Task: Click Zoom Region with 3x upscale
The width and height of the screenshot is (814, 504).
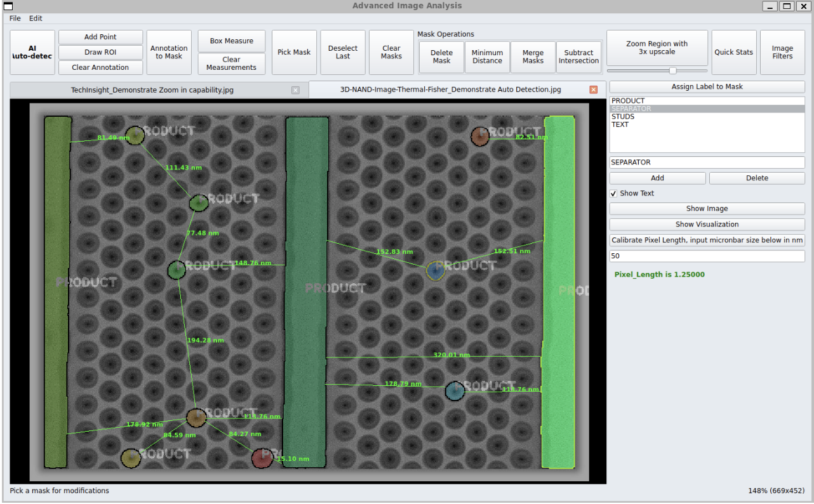Action: point(657,48)
